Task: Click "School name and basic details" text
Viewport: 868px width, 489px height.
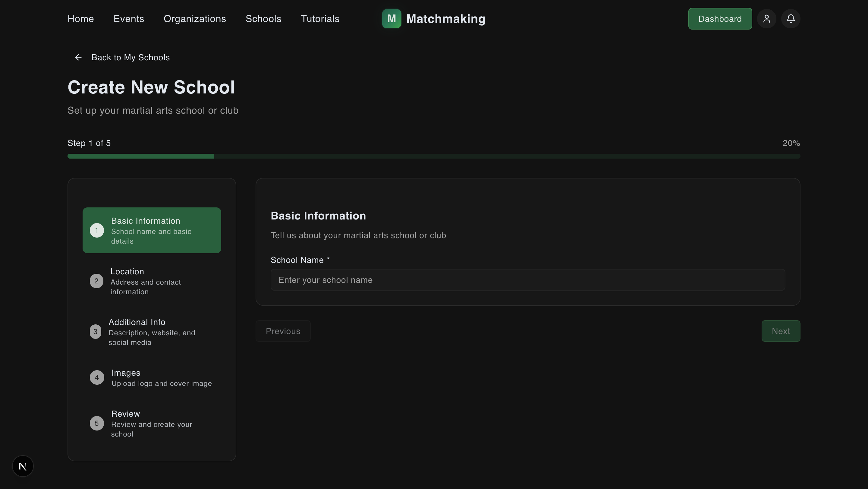Action: [x=151, y=236]
